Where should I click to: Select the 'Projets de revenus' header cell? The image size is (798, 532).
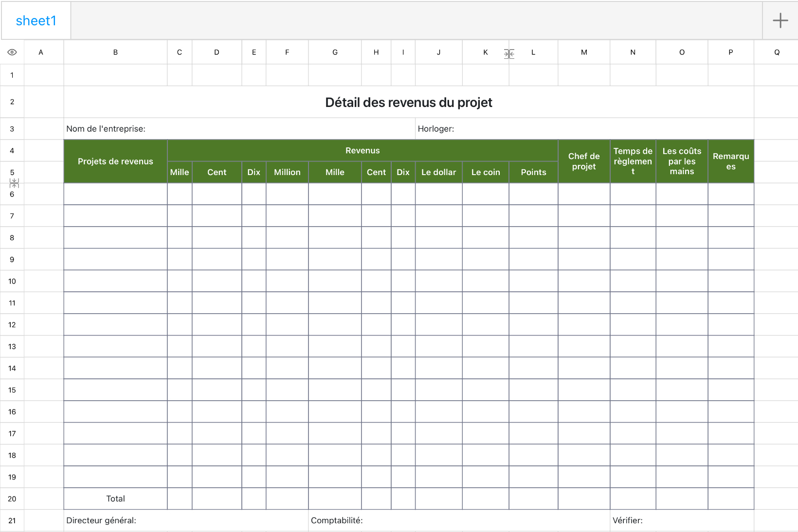coord(115,161)
